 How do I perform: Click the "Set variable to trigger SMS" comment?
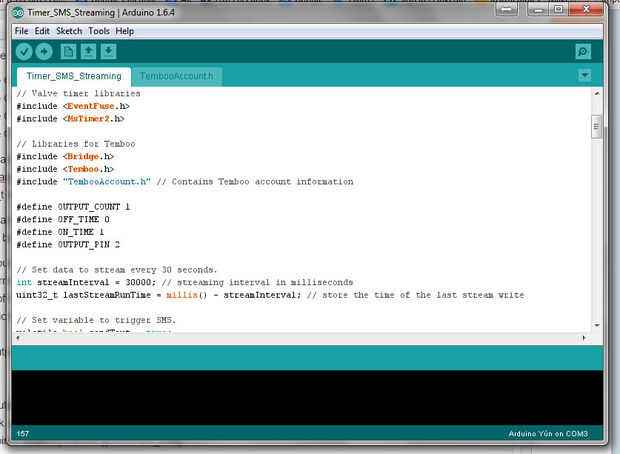click(x=96, y=320)
